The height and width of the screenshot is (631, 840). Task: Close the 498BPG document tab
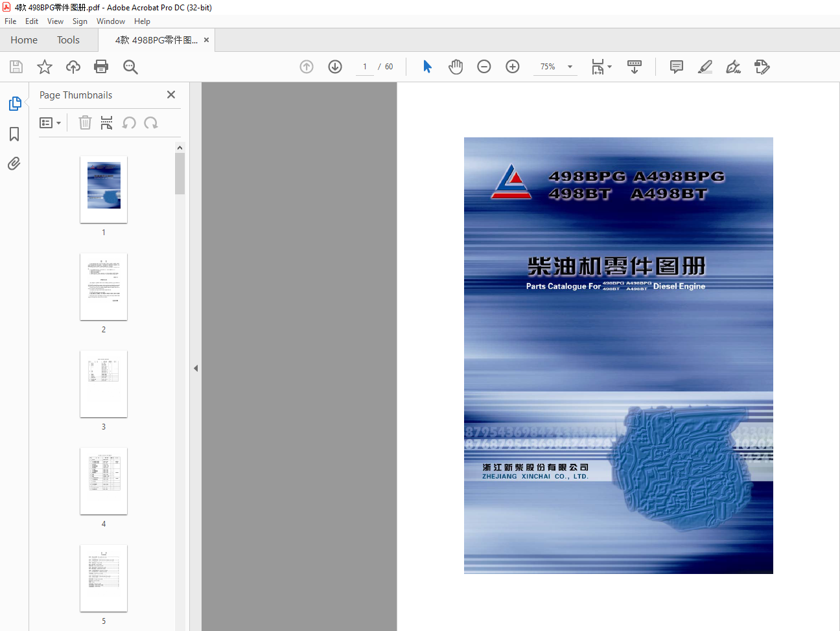[x=206, y=40]
